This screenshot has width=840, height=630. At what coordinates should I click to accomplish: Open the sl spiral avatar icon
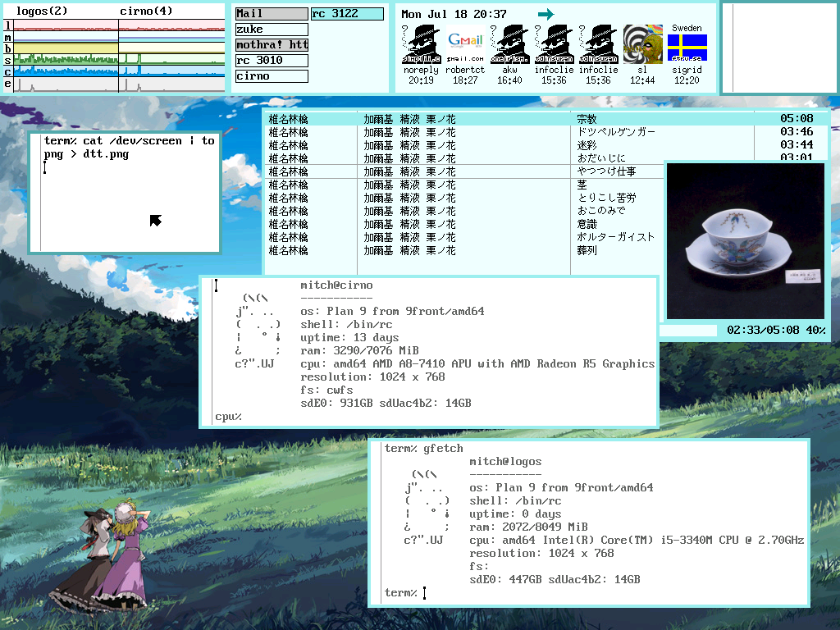pyautogui.click(x=642, y=44)
